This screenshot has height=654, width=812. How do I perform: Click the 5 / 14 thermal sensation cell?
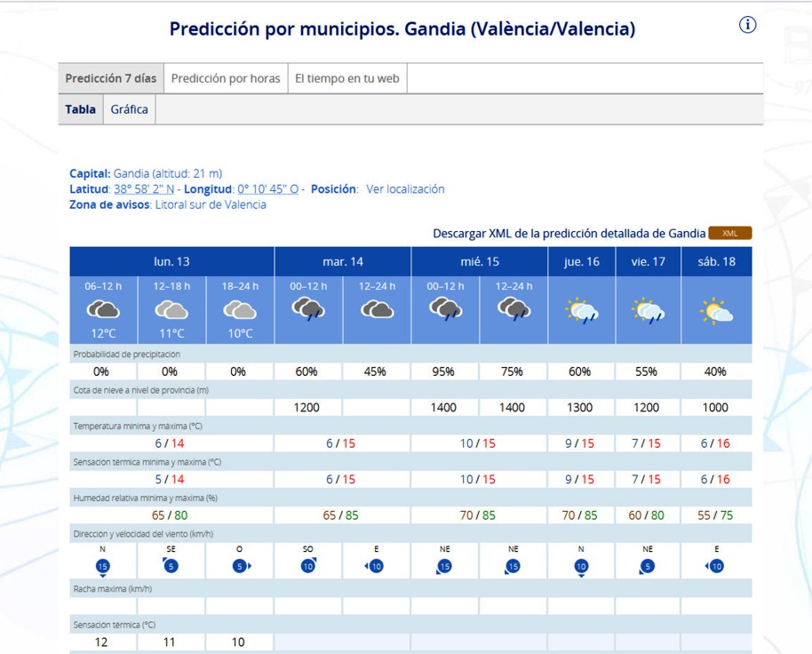click(170, 479)
